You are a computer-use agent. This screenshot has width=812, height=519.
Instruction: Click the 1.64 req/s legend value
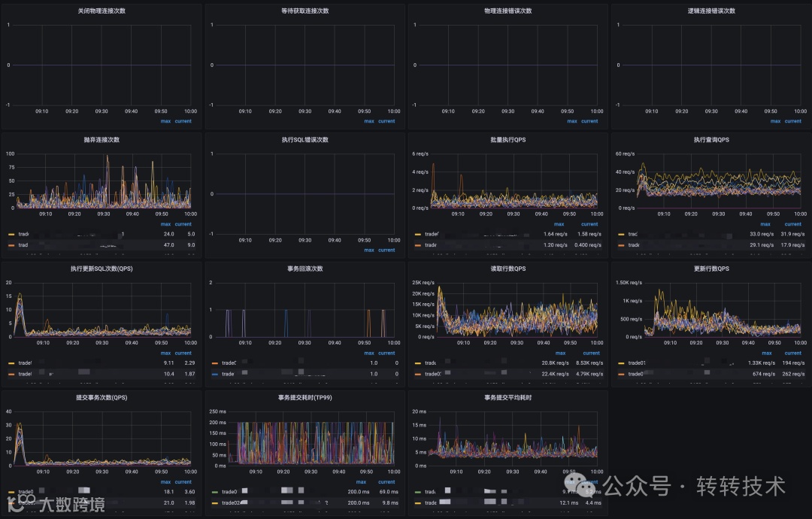555,234
